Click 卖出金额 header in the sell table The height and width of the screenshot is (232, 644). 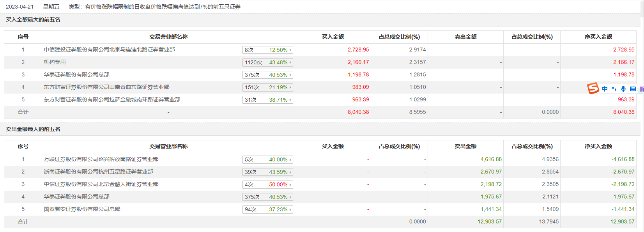pos(465,146)
